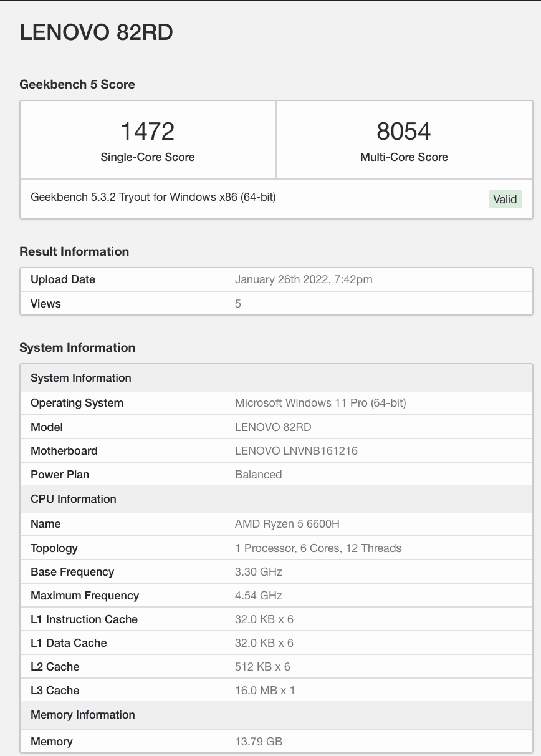541x756 pixels.
Task: Select the AMD Ryzen 5 6600H name
Action: [x=287, y=524]
